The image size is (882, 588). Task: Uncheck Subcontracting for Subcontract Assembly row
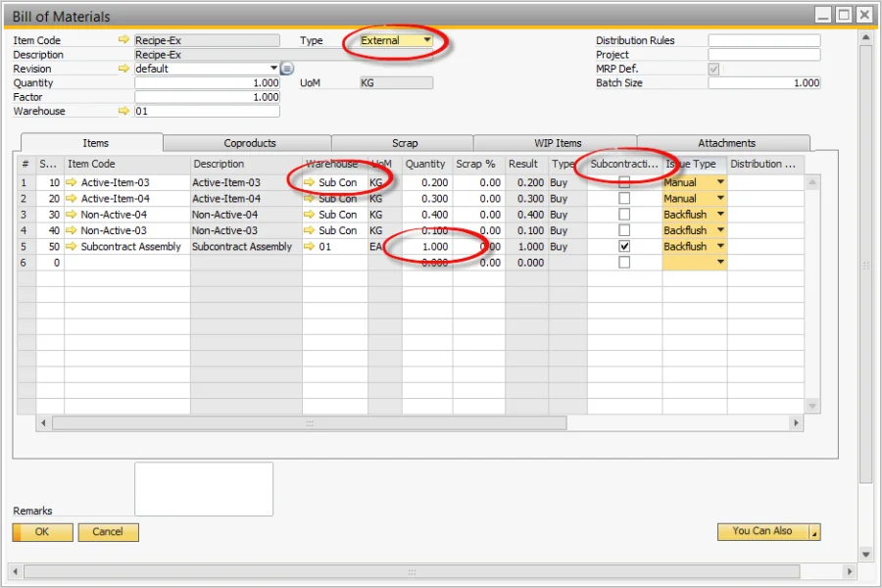click(624, 246)
